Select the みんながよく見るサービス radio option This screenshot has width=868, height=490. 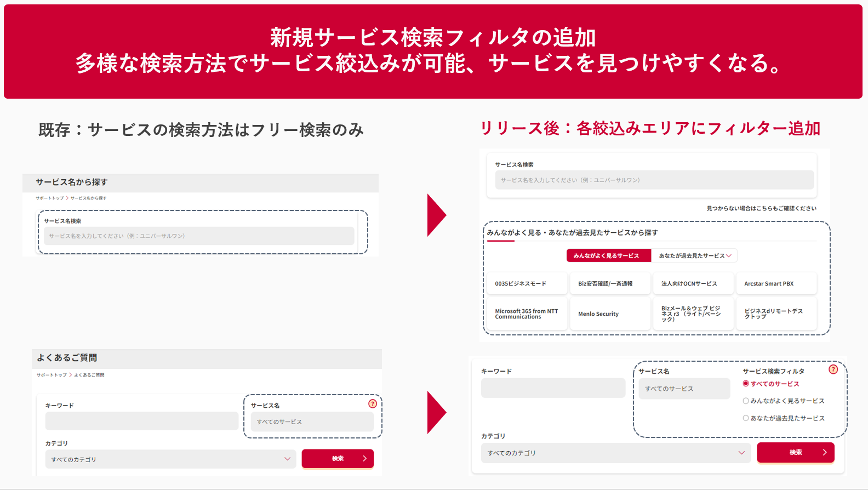point(746,401)
